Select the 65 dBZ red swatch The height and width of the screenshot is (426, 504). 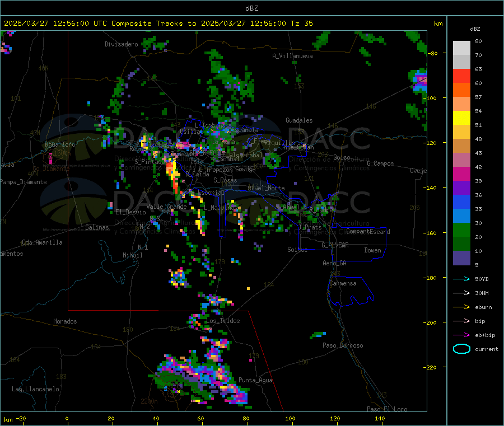(461, 76)
